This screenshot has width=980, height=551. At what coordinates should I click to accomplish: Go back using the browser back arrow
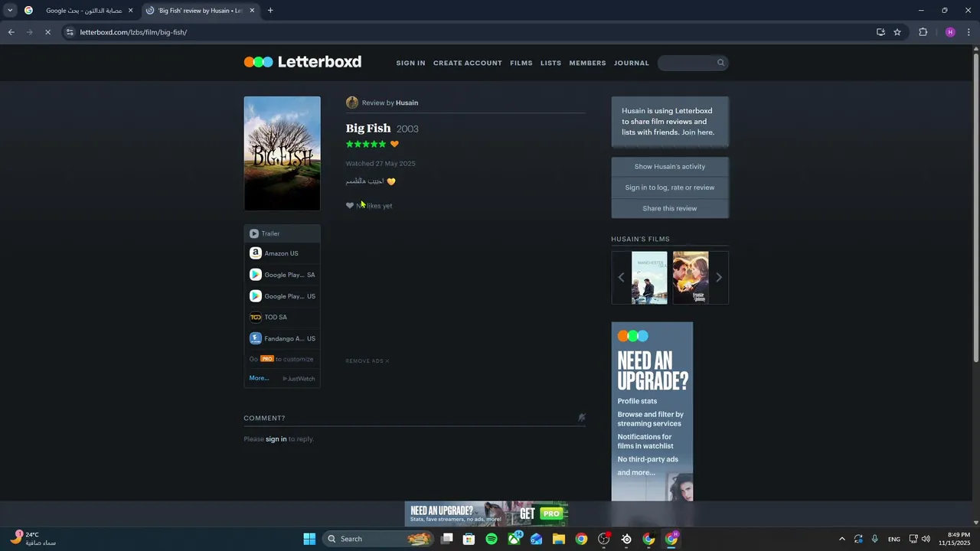point(11,32)
